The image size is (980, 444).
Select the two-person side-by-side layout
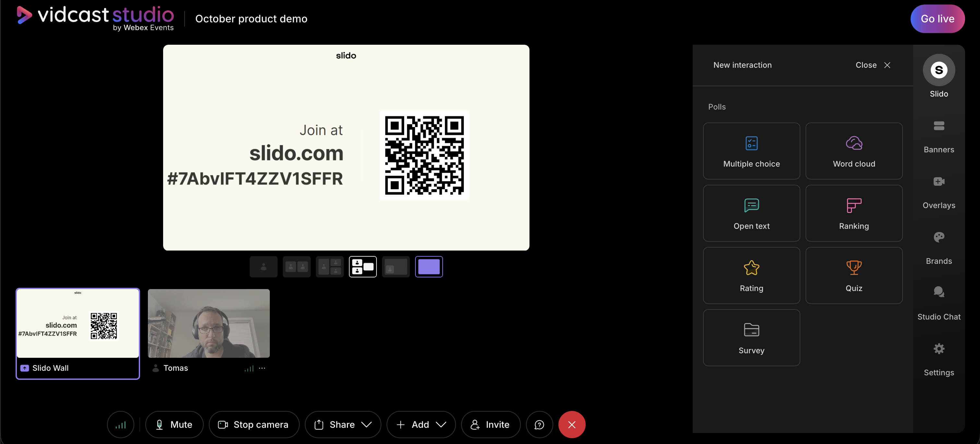pyautogui.click(x=296, y=266)
